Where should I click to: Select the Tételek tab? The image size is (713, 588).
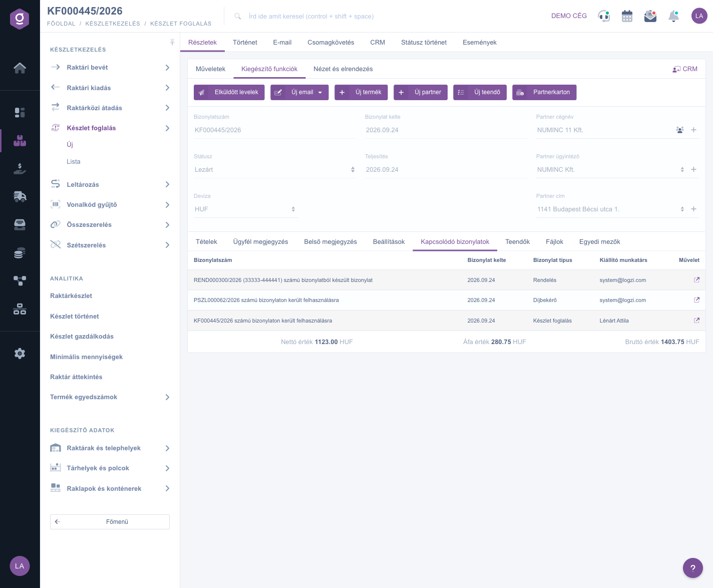[206, 242]
